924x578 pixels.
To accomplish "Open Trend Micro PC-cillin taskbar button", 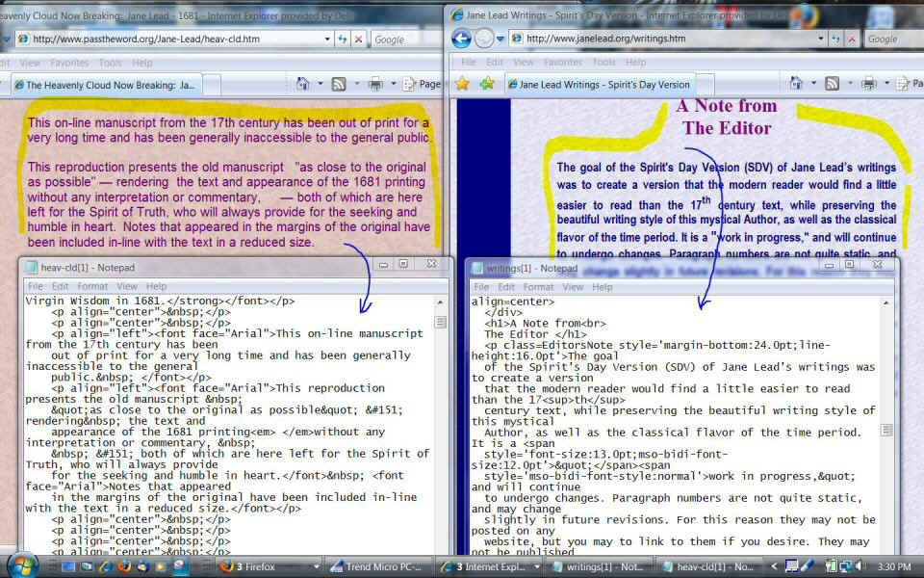I will pyautogui.click(x=379, y=566).
